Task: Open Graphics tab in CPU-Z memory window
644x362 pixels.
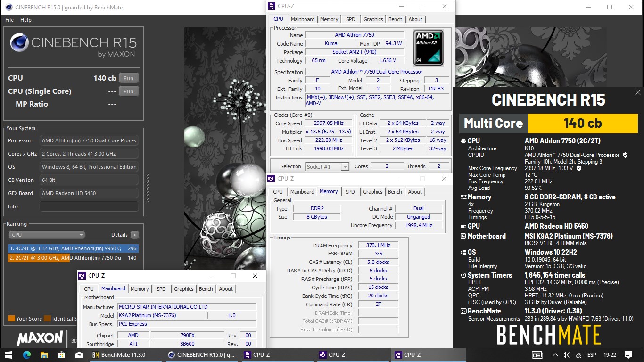Action: coord(373,192)
